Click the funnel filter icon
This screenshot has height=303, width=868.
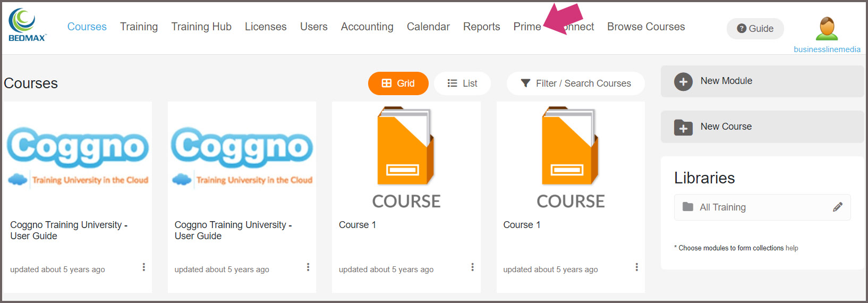(525, 83)
